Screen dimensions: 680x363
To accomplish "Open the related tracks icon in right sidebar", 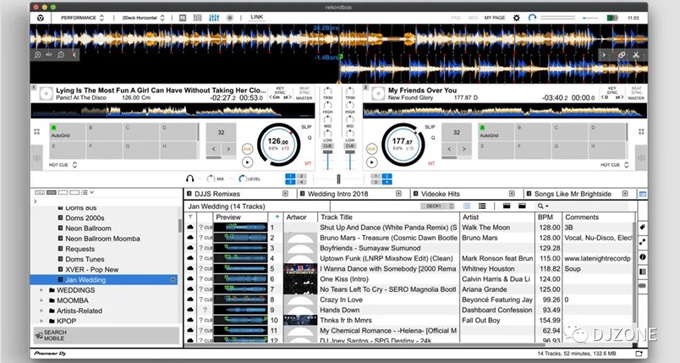I will point(643,242).
